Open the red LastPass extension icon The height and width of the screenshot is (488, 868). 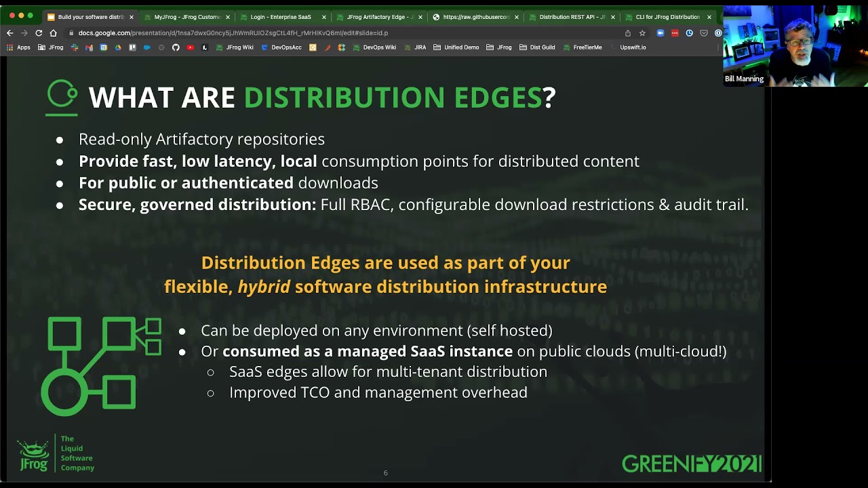pos(675,33)
